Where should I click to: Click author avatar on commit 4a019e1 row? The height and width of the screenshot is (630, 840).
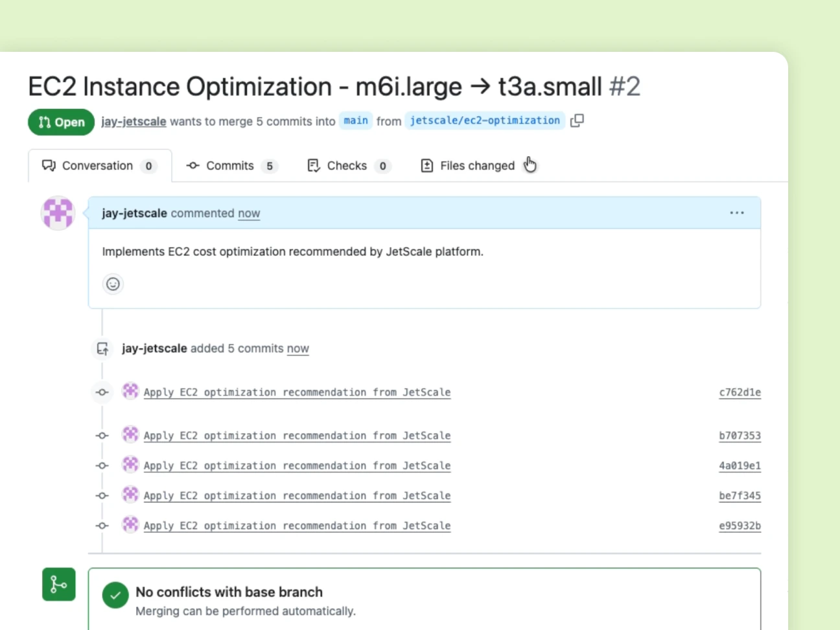pyautogui.click(x=130, y=464)
